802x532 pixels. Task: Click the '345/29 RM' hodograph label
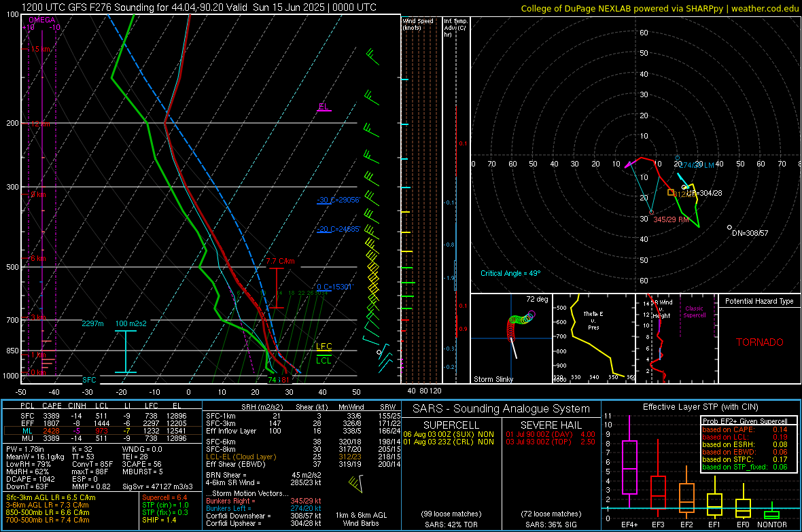click(671, 219)
